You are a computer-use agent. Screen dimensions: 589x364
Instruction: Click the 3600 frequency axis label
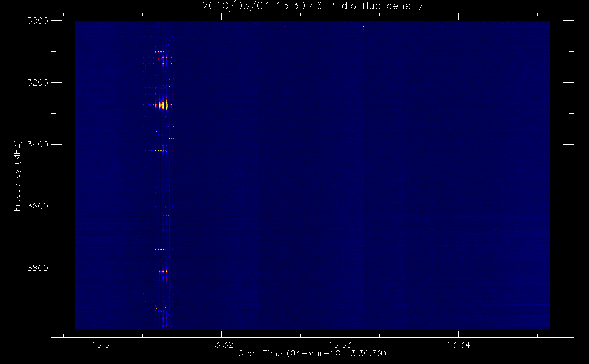point(38,206)
